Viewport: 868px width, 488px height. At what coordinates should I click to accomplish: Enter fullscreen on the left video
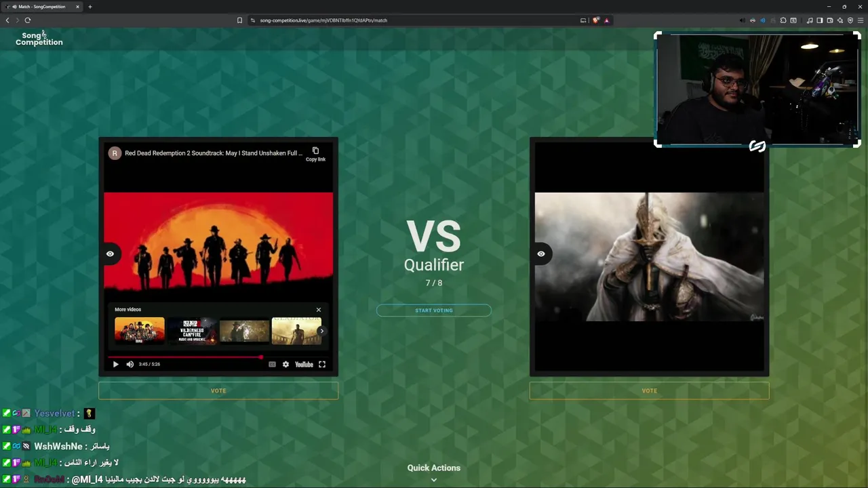point(322,365)
